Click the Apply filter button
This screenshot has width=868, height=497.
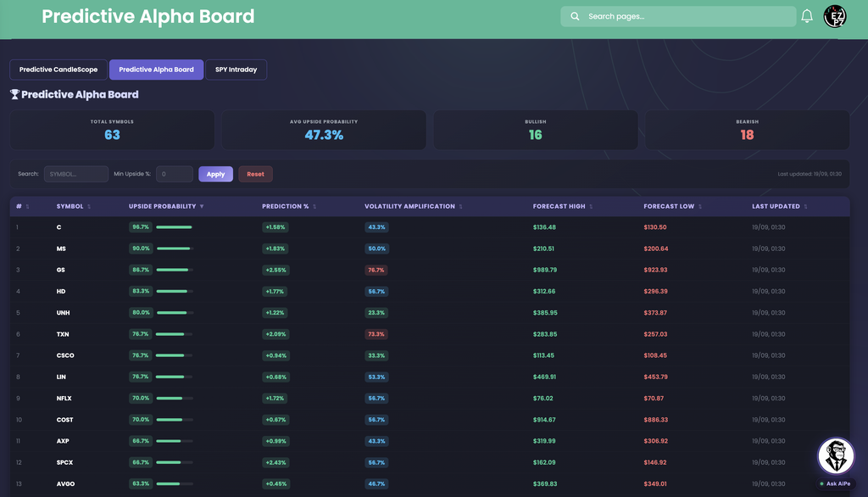215,174
